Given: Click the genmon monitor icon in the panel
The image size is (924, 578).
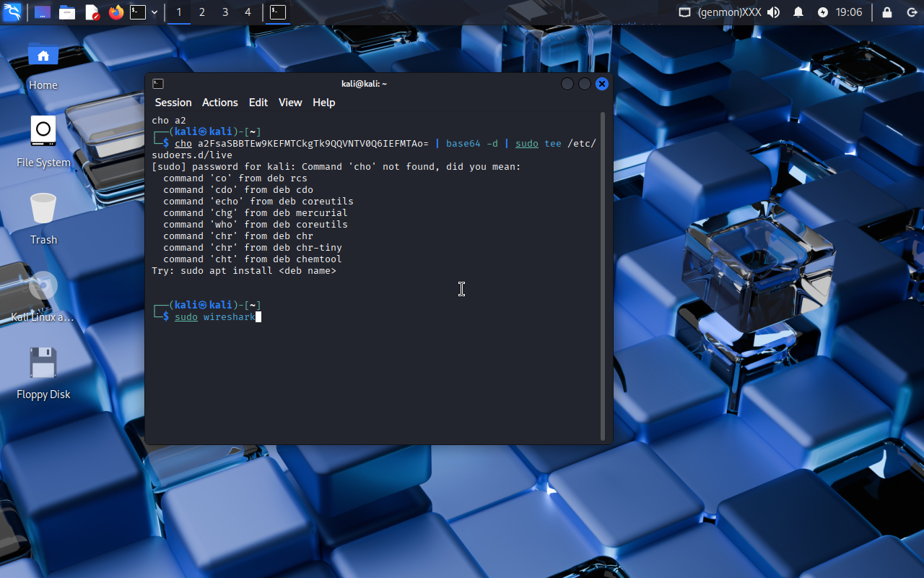Looking at the screenshot, I should (x=685, y=12).
